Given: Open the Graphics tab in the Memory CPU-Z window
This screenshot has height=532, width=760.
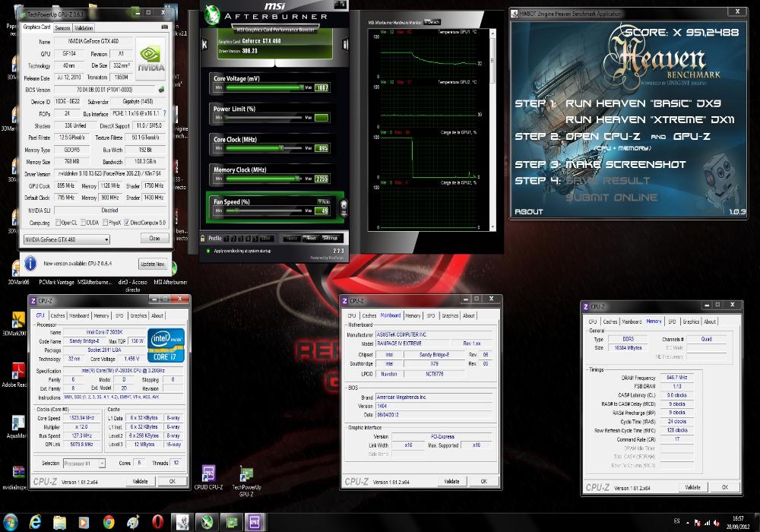Looking at the screenshot, I should pos(691,321).
